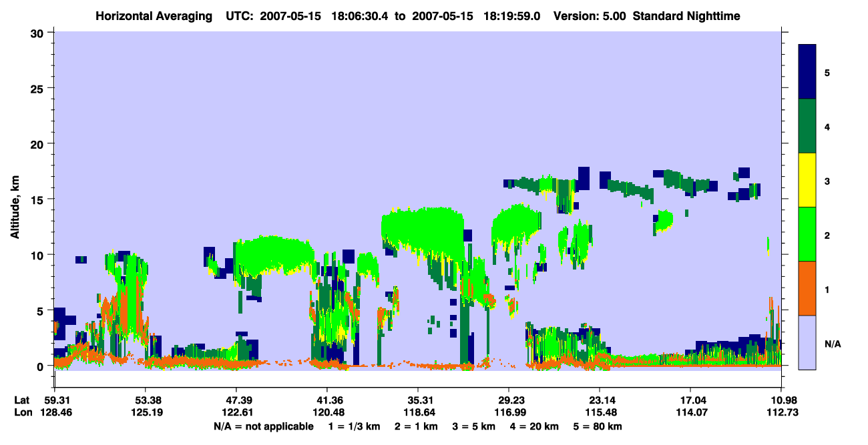Click the colorbar label 'N/A'

point(833,344)
